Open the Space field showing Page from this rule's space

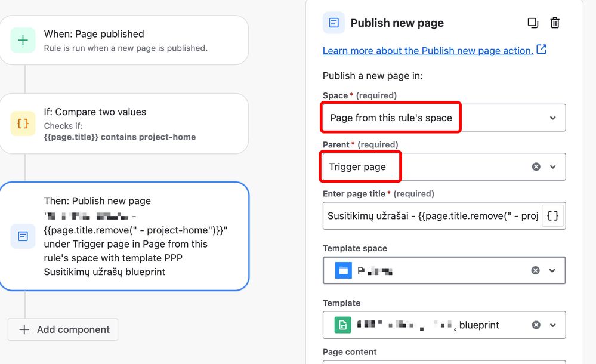[444, 118]
